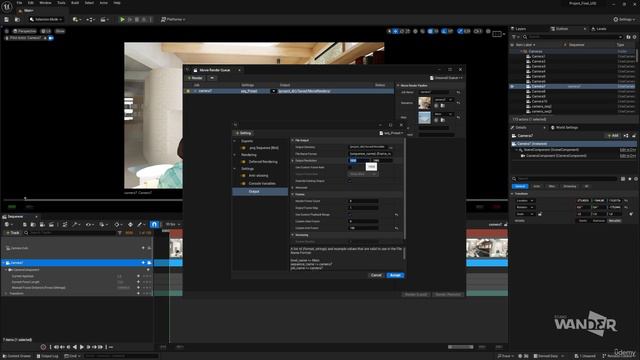Viewport: 640px width, 360px height.
Task: Click the Sequencer curve editor pencil icon
Action: [x=140, y=224]
